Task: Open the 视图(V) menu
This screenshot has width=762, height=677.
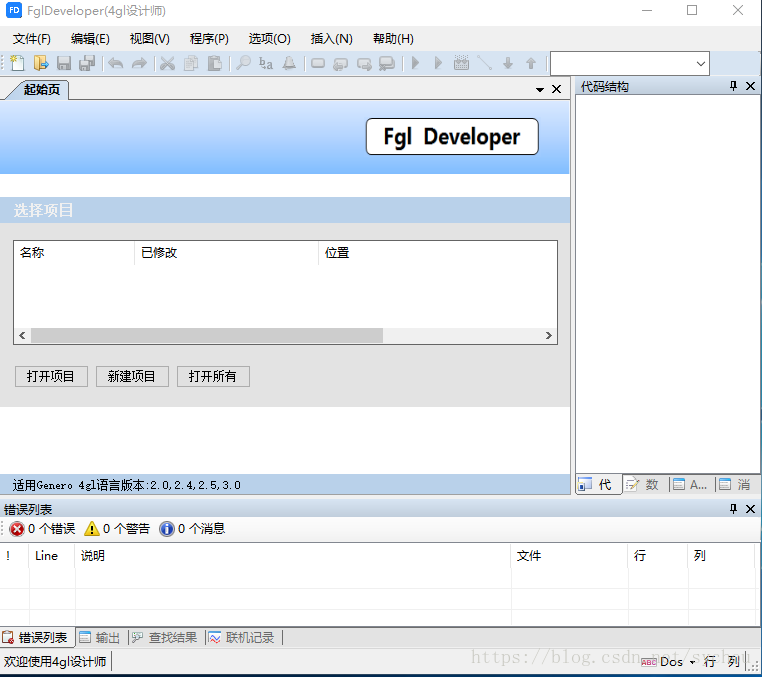Action: click(150, 39)
